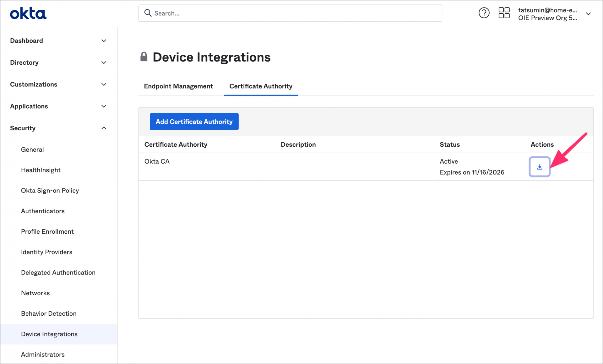Click into the Search field

(x=283, y=13)
